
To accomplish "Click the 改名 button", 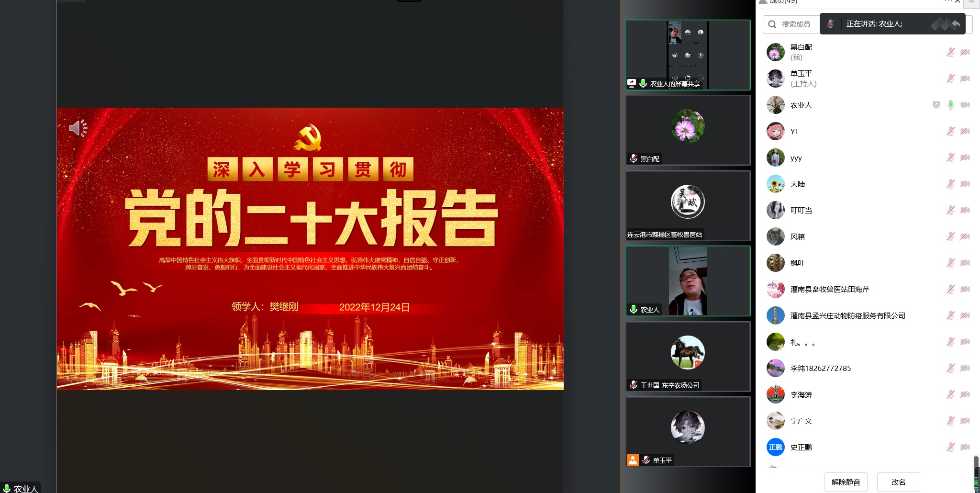I will pyautogui.click(x=898, y=482).
